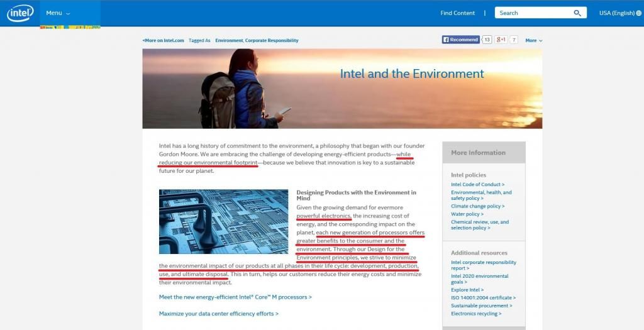
Task: Open Sustainable procurement link
Action: click(481, 305)
